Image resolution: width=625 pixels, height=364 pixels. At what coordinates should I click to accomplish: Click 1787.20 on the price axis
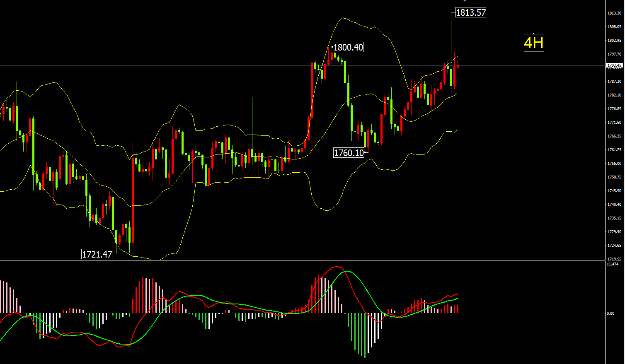click(x=614, y=82)
